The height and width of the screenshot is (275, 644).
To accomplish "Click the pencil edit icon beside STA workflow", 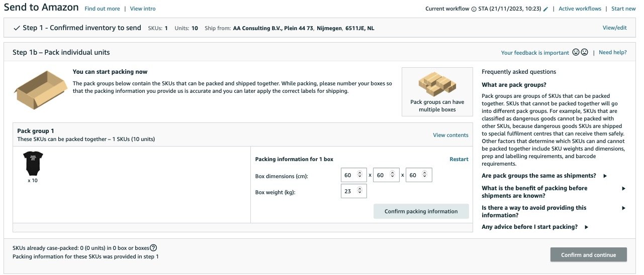I will coord(546,9).
